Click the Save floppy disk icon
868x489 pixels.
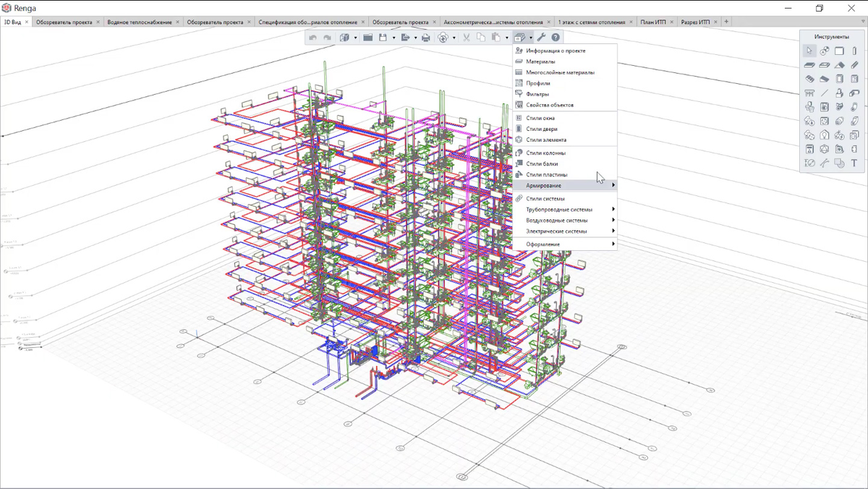click(383, 38)
